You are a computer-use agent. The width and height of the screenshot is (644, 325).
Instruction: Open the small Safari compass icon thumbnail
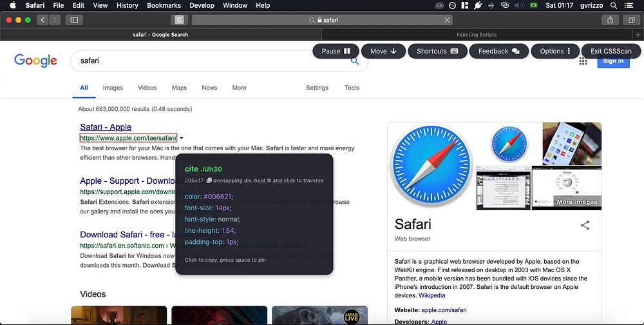(x=509, y=144)
